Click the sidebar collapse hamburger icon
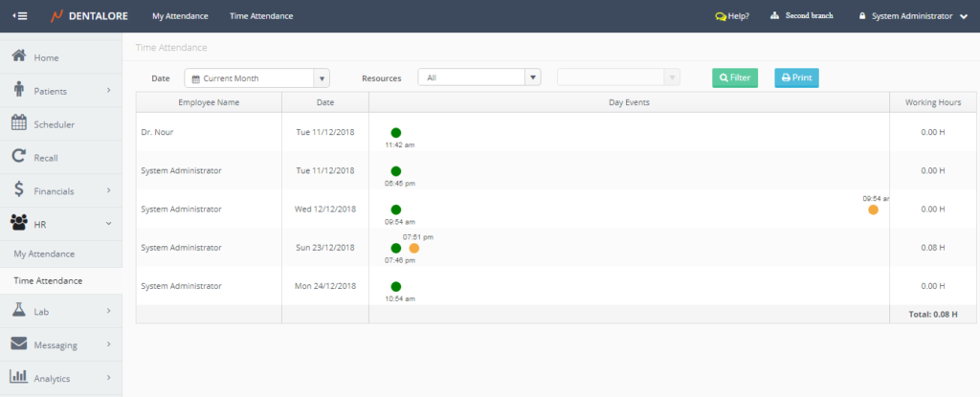 19,16
